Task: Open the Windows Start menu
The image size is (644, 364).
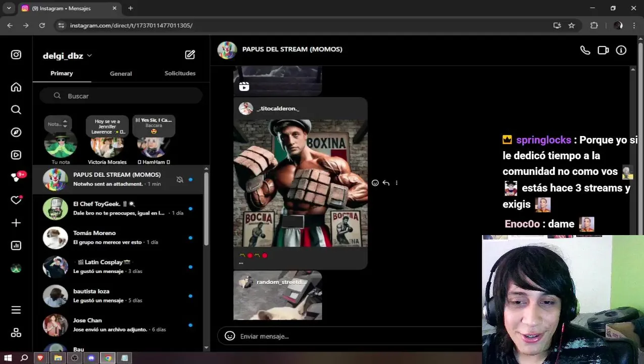Action: (x=8, y=358)
